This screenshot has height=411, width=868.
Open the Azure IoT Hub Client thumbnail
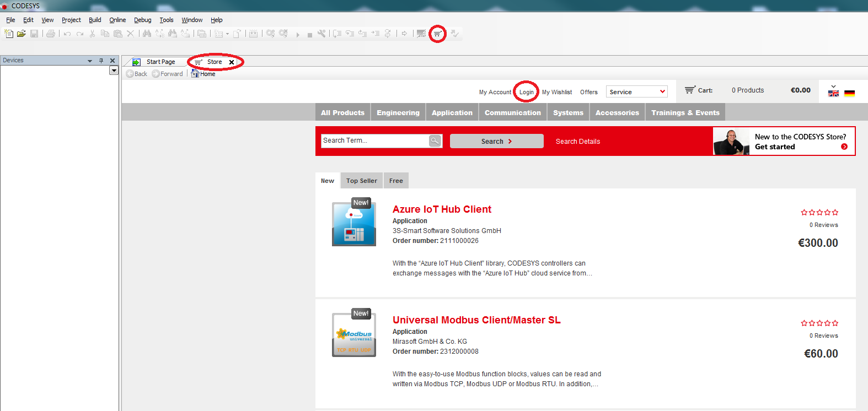tap(354, 224)
